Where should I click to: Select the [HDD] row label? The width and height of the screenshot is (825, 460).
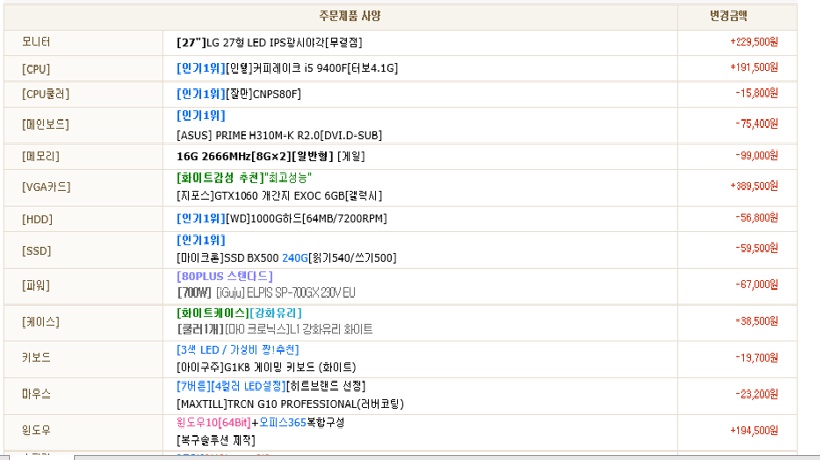point(37,219)
